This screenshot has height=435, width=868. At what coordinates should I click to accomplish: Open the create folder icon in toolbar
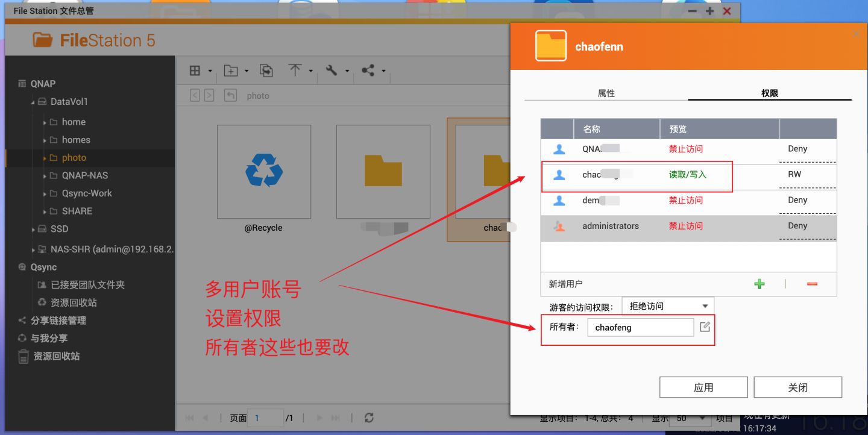point(232,70)
